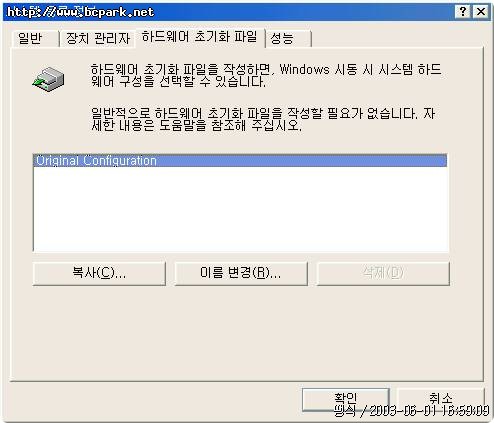Confirm with the 확인 button
The image size is (494, 423).
pos(346,399)
